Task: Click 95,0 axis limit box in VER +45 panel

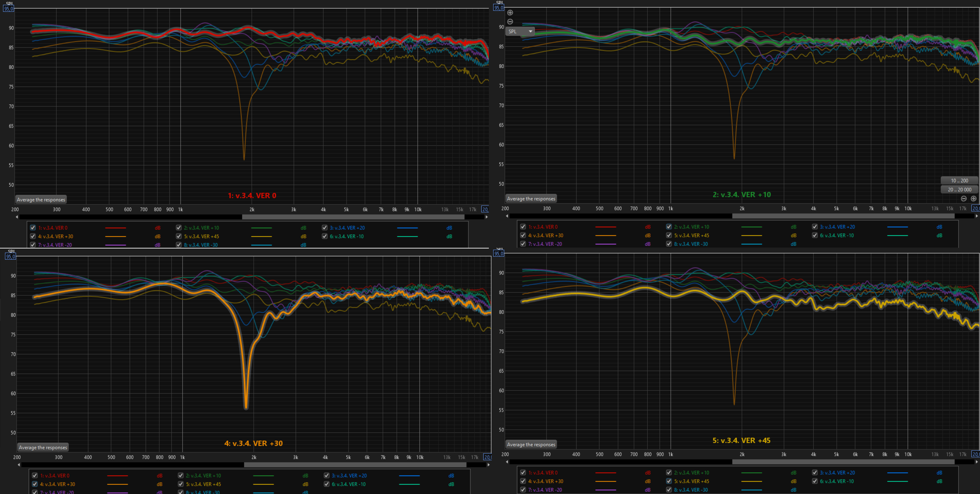Action: point(498,254)
